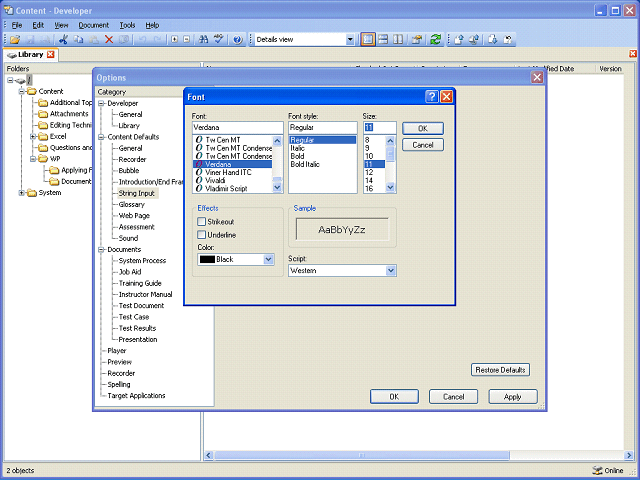The width and height of the screenshot is (640, 480).
Task: Click the Excel folder icon in Library tree
Action: [x=43, y=136]
